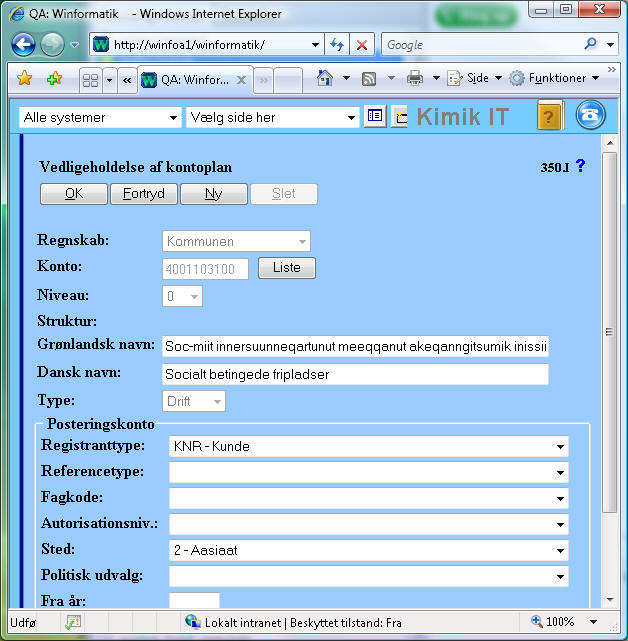This screenshot has height=641, width=628.
Task: Click the Konto field 4001103100
Action: [205, 269]
